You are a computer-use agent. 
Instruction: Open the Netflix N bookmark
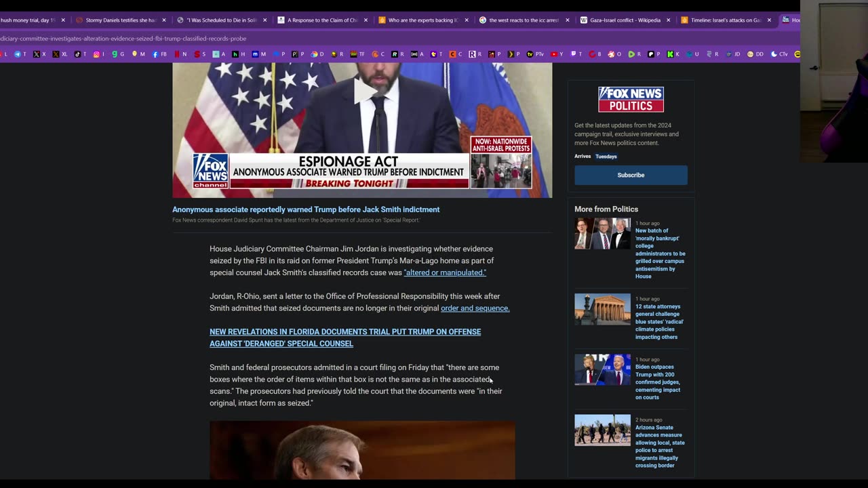click(x=180, y=54)
